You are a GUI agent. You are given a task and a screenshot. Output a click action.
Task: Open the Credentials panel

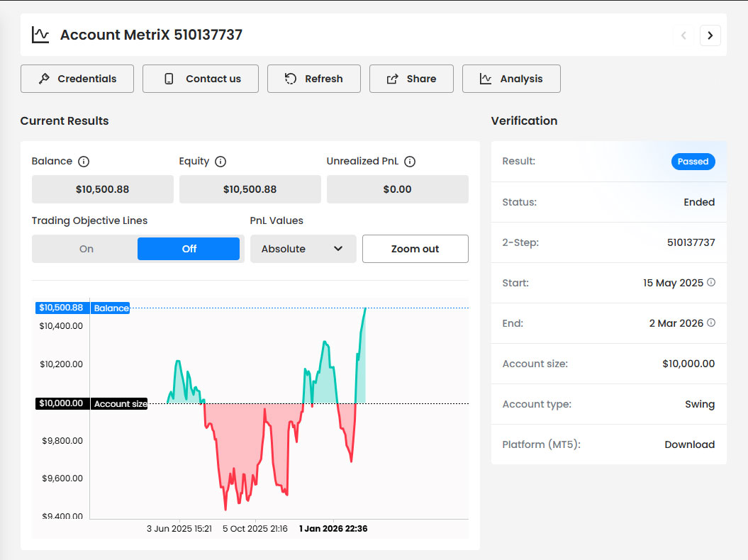77,79
